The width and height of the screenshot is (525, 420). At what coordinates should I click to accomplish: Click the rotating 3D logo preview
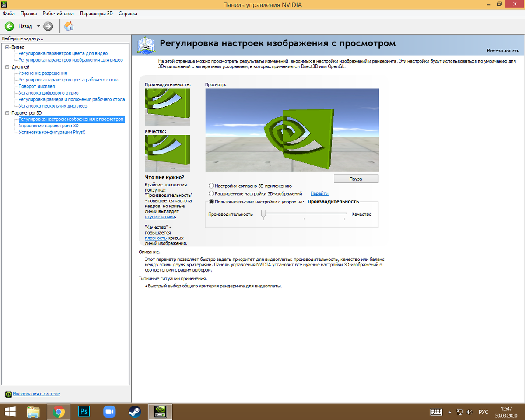click(292, 130)
